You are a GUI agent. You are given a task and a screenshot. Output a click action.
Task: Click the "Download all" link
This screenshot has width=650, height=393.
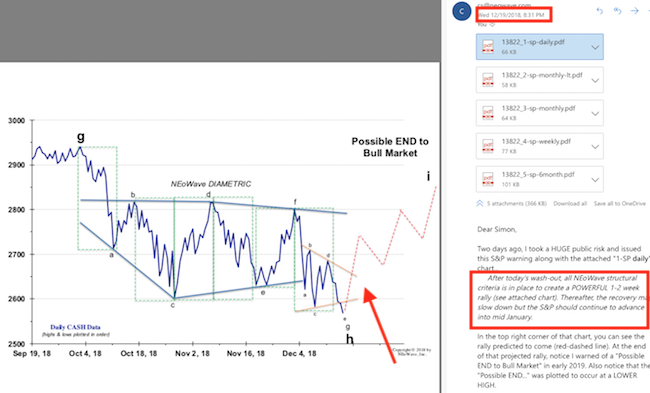coord(570,204)
